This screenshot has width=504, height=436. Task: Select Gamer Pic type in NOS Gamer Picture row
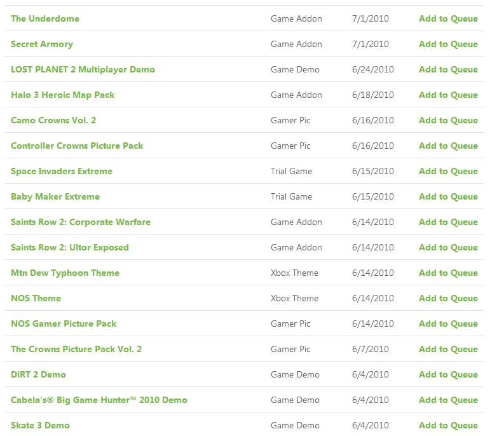pyautogui.click(x=290, y=324)
